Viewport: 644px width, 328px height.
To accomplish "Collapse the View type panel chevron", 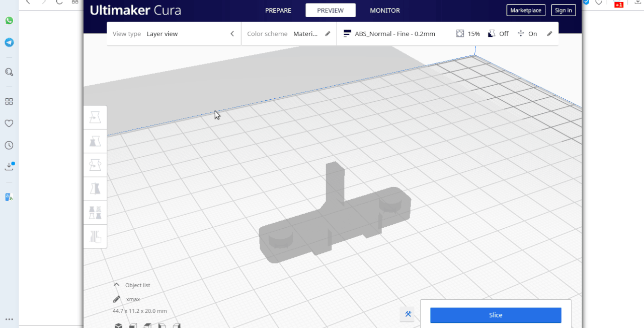I will coord(232,34).
